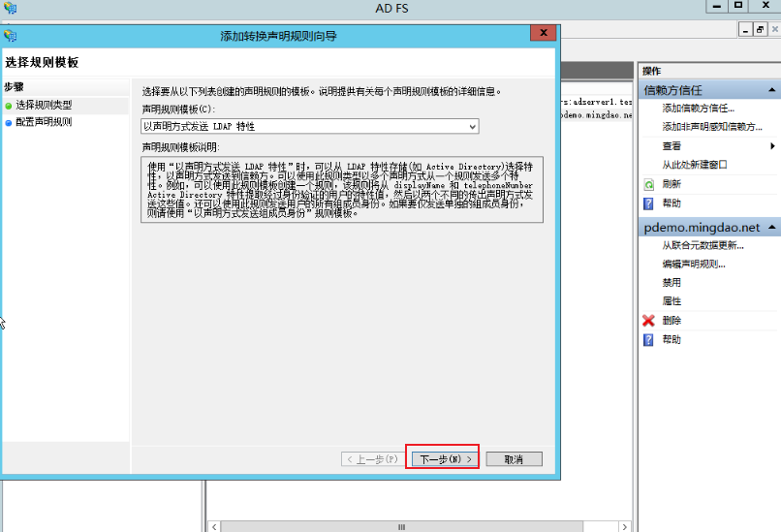Click 从此处新建窗口 action

[x=695, y=165]
